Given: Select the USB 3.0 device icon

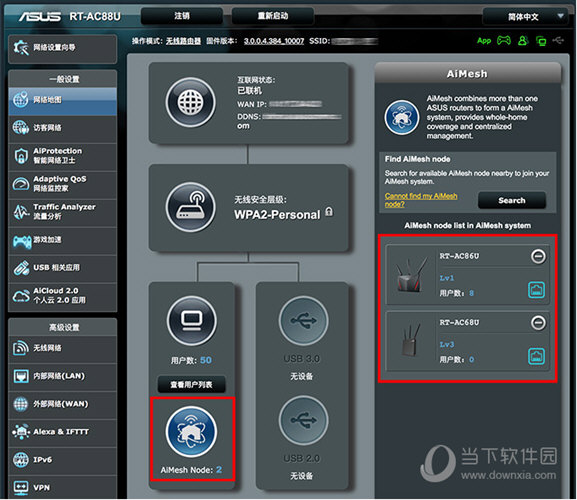Looking at the screenshot, I should coord(303,320).
